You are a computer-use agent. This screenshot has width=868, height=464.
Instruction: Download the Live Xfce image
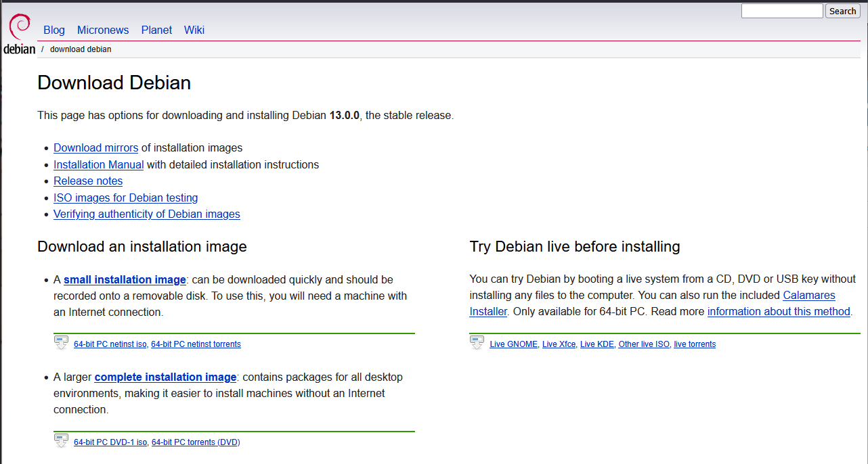(559, 344)
